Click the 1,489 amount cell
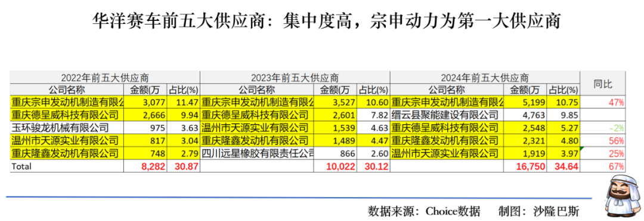Image resolution: width=644 pixels, height=221 pixels. (335, 141)
